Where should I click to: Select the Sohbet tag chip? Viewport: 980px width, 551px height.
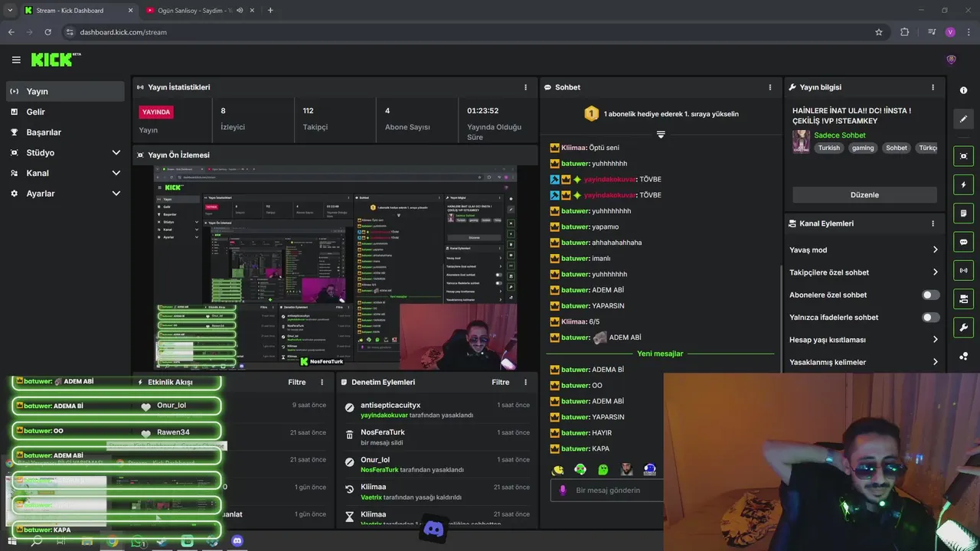[897, 148]
